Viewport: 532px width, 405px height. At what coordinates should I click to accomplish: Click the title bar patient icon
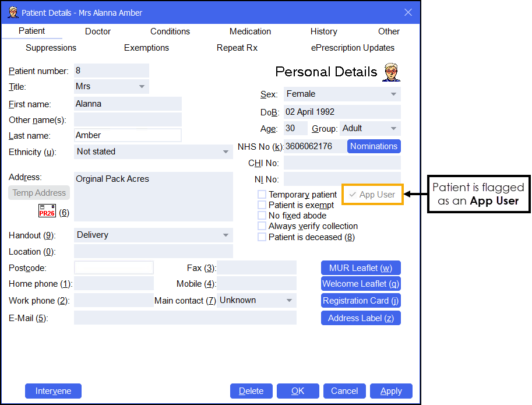[x=12, y=12]
